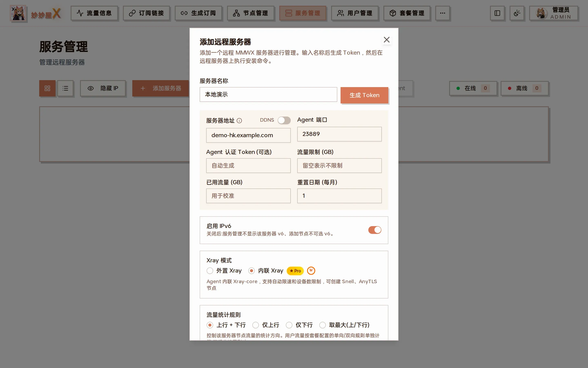The height and width of the screenshot is (368, 588).
Task: Select the 内联 Xray radio option
Action: click(252, 271)
